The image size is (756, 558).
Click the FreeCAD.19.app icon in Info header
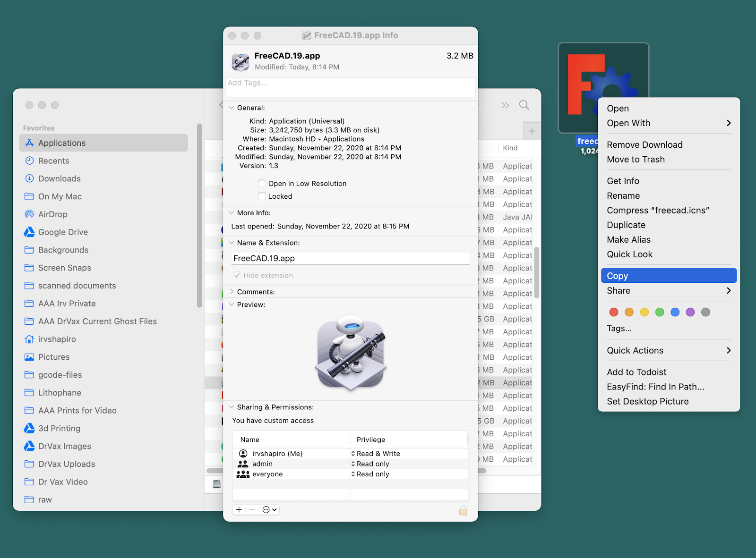[x=241, y=61]
